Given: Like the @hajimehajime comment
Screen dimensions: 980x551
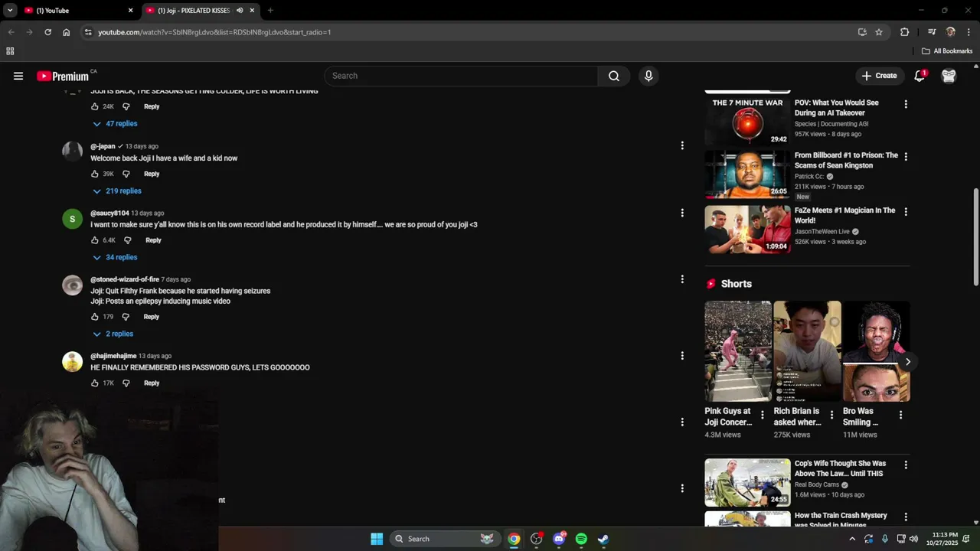Looking at the screenshot, I should 95,383.
